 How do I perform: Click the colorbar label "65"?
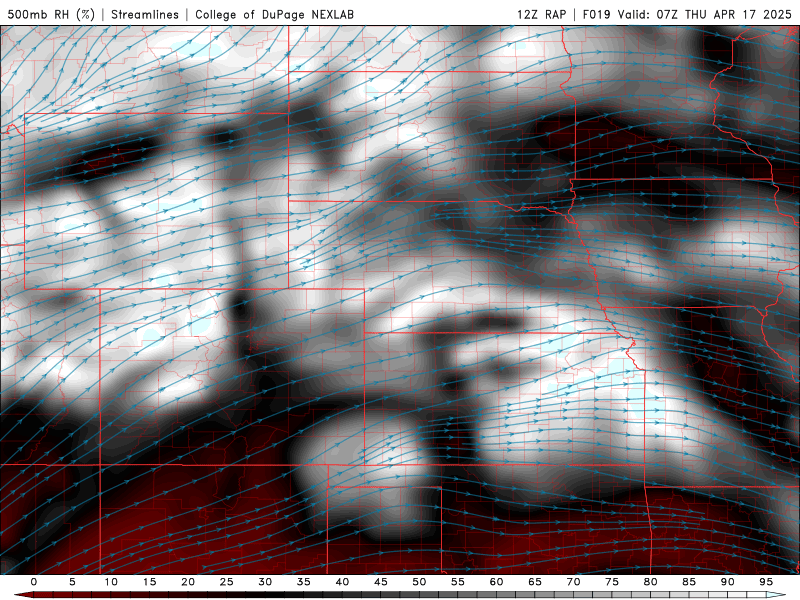tap(535, 582)
